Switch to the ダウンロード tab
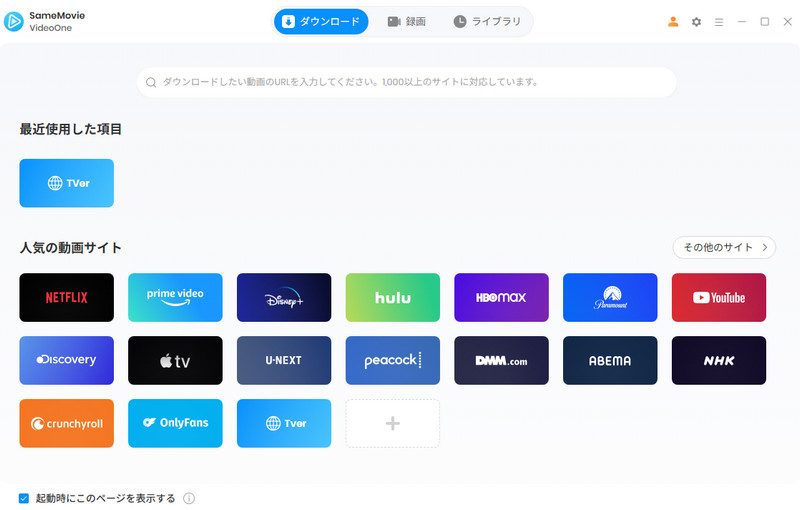The image size is (800, 510). (321, 21)
